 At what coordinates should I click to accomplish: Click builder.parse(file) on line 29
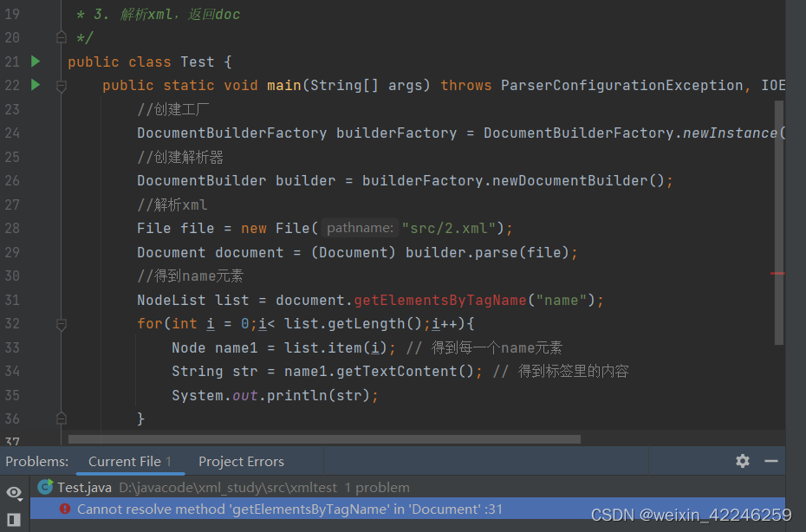(x=487, y=252)
